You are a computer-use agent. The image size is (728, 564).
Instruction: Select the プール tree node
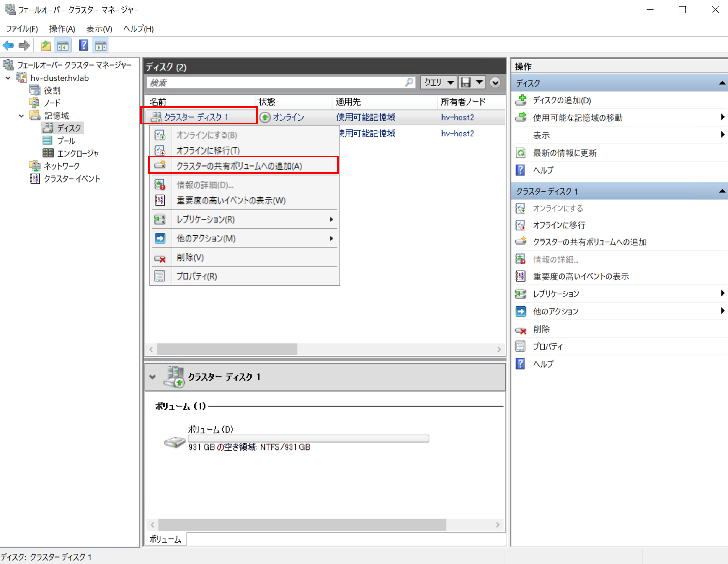pos(66,141)
